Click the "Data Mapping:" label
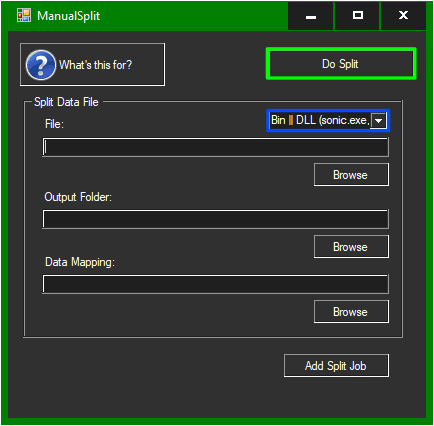 [x=80, y=262]
